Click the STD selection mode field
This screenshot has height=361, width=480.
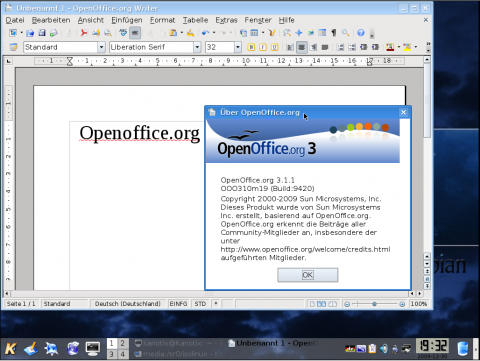[x=200, y=304]
